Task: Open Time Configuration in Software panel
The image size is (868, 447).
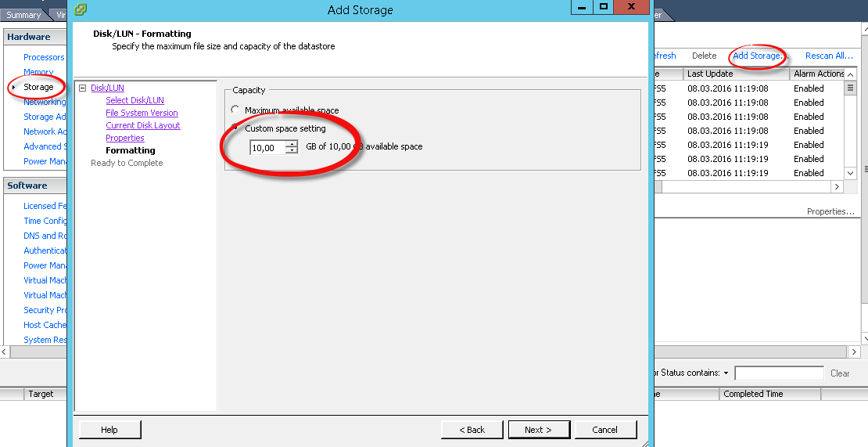Action: [x=45, y=221]
